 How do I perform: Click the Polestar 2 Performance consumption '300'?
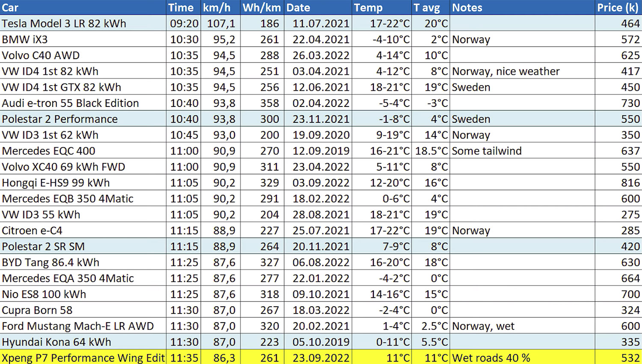tap(262, 118)
